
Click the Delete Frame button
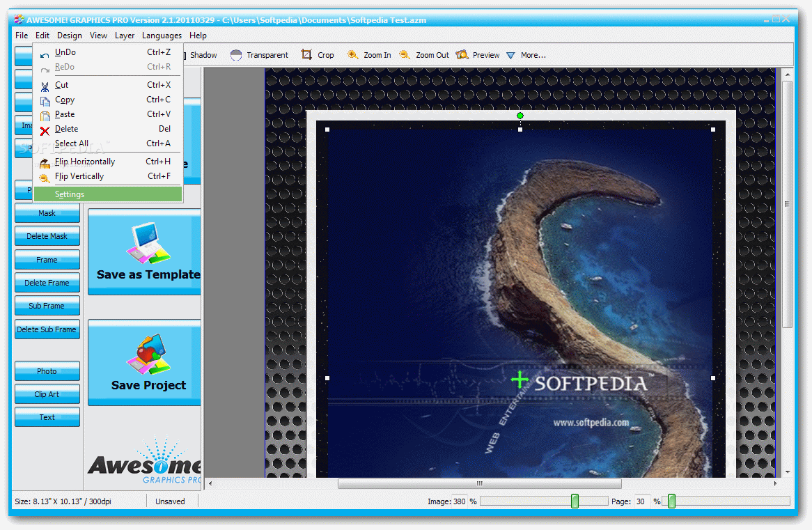pos(47,282)
